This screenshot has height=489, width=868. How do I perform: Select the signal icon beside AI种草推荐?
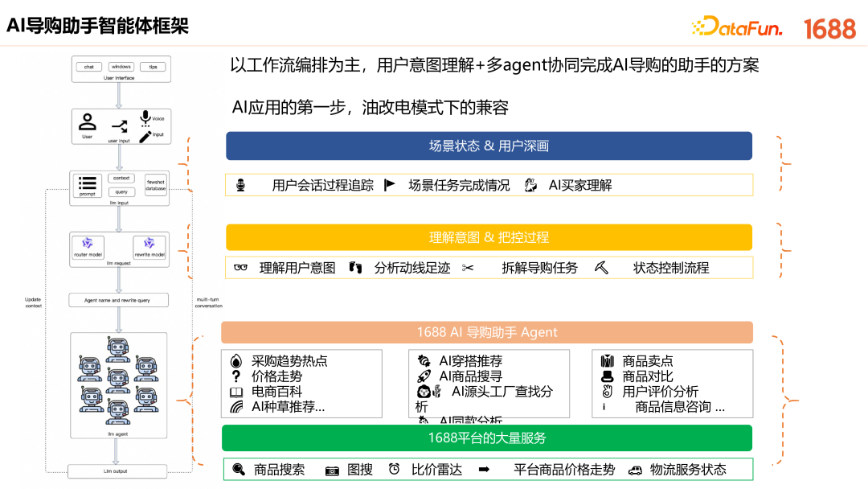[236, 407]
